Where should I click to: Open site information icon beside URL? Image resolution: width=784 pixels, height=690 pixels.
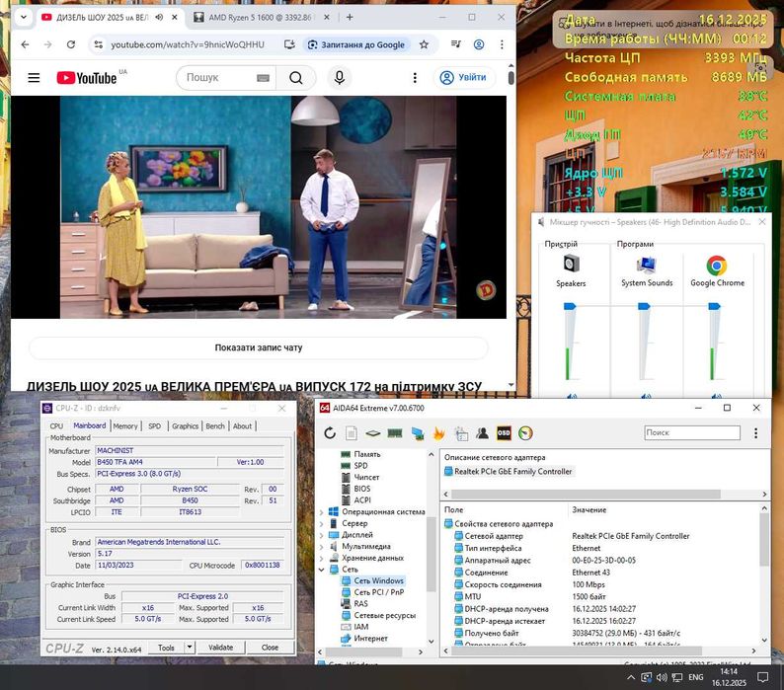[x=98, y=44]
